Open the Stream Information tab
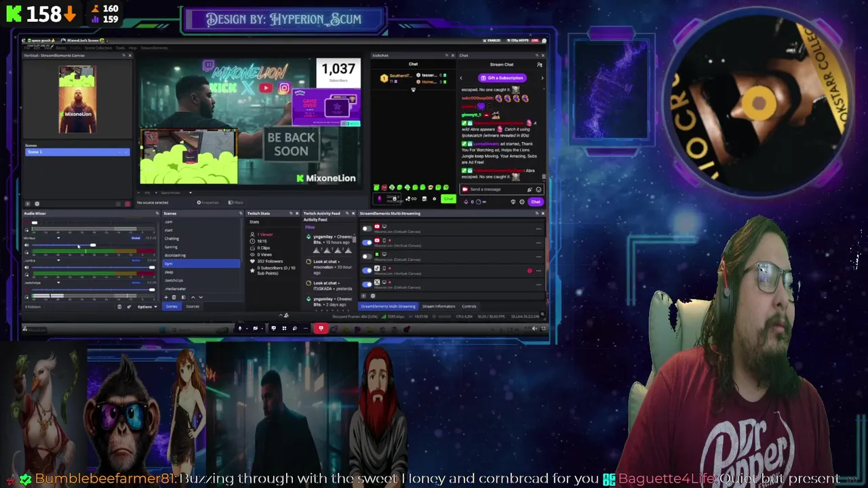The height and width of the screenshot is (488, 868). pos(439,306)
